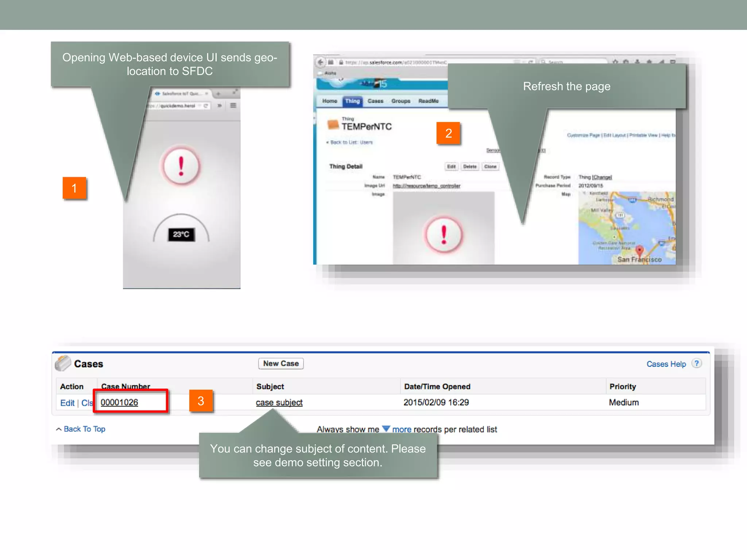Screen dimensions: 747x560
Task: Click Edit button in Thing Detail
Action: (452, 167)
